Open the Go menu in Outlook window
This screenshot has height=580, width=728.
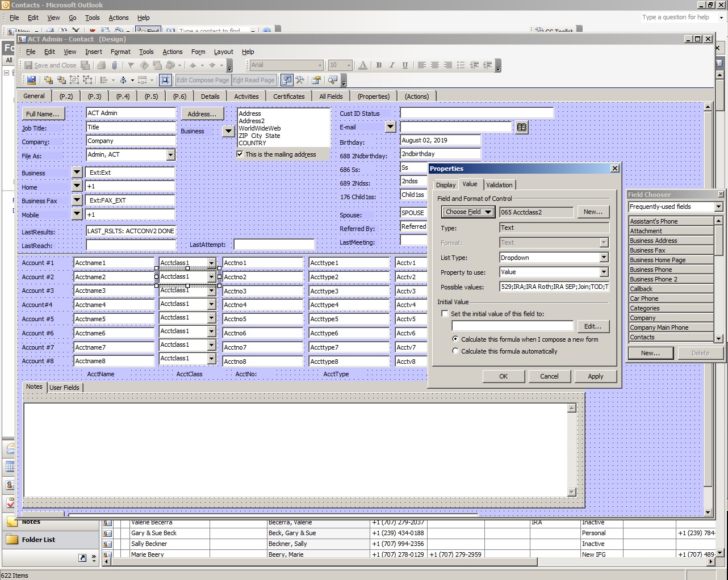(x=73, y=18)
